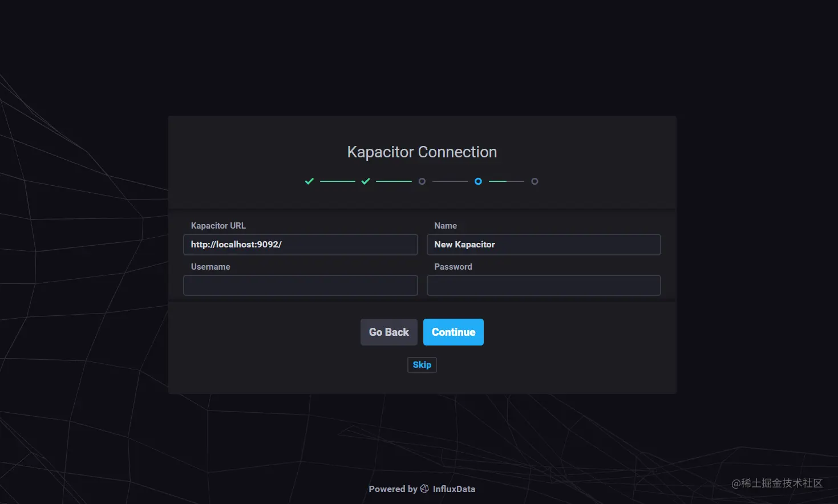Viewport: 838px width, 504px height.
Task: Click the Powered by InfluxData text
Action: tap(422, 489)
